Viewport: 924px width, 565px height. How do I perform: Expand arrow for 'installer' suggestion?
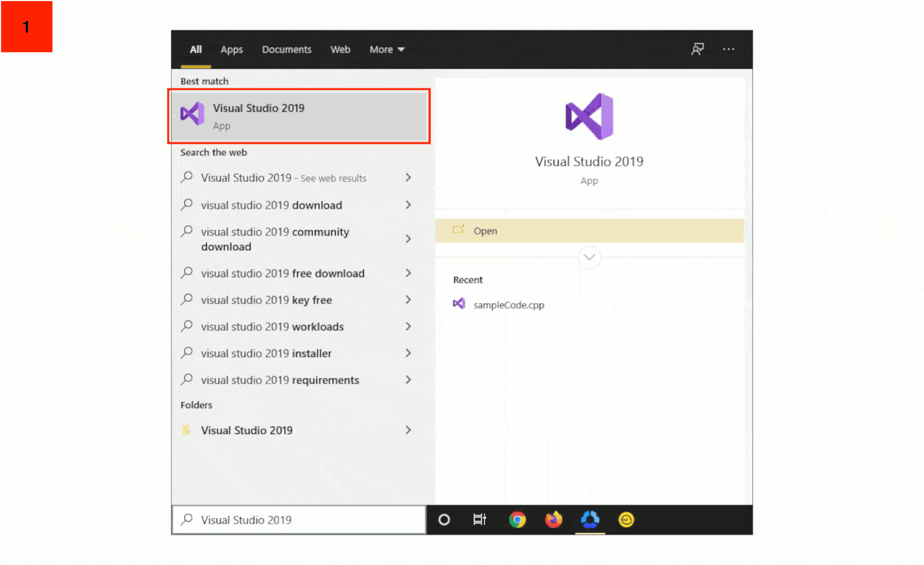point(408,353)
